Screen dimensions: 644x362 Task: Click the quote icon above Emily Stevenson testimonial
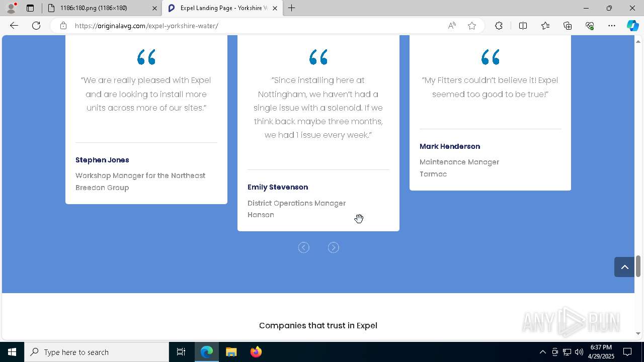tap(318, 57)
